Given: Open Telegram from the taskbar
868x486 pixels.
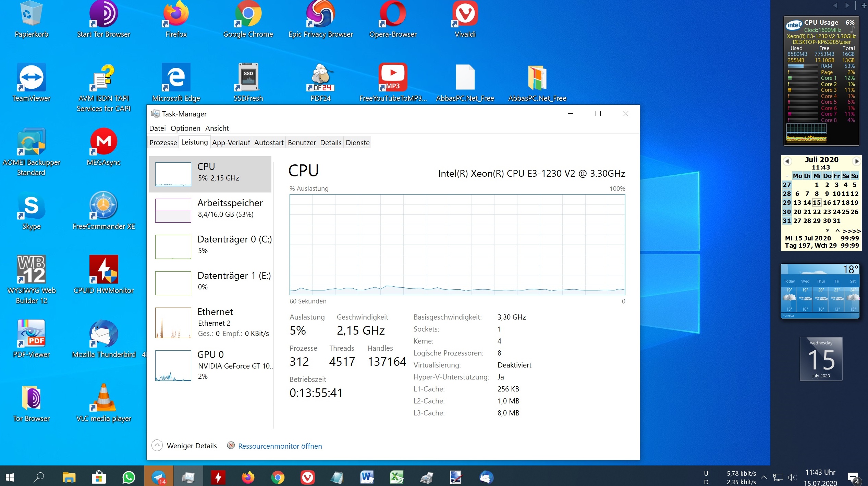Looking at the screenshot, I should 159,477.
